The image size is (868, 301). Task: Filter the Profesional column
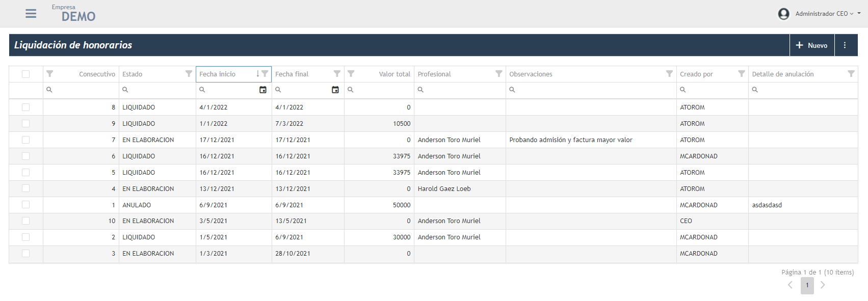coord(498,74)
